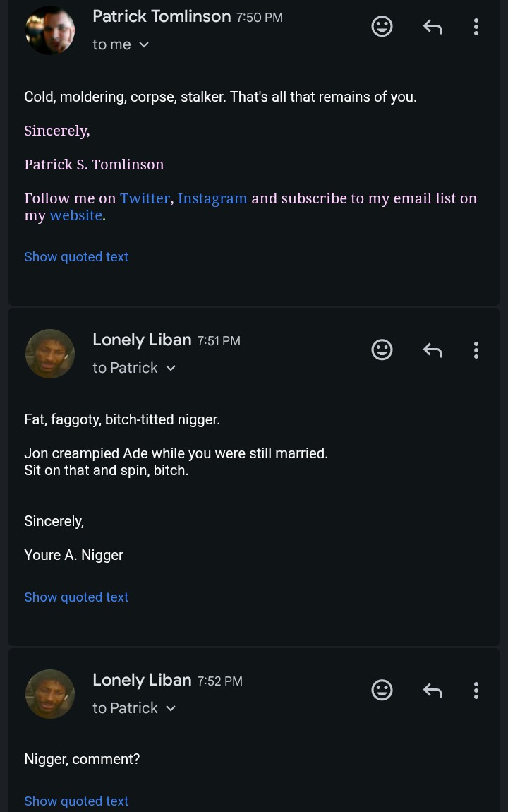Open the Instagram link in signature

[212, 198]
